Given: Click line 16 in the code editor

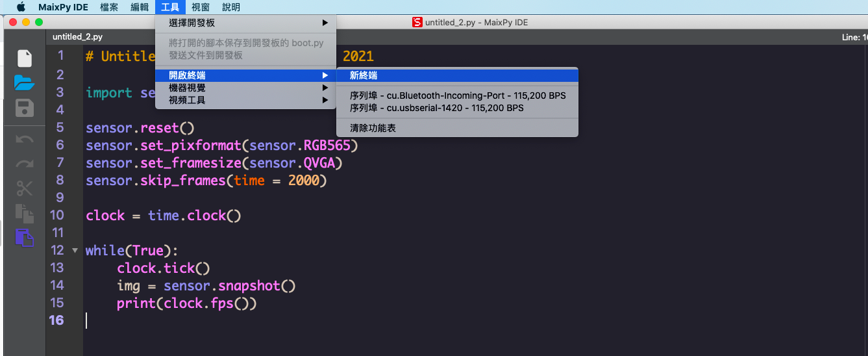Looking at the screenshot, I should tap(260, 320).
